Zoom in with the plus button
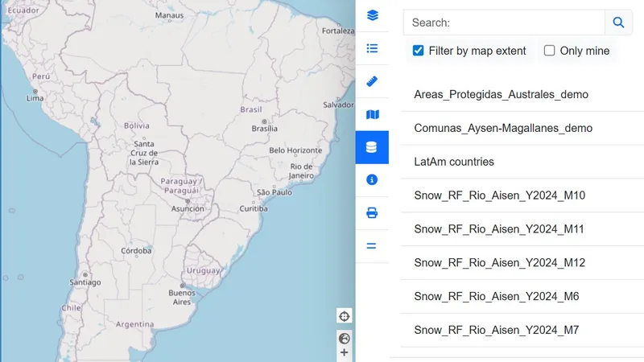Screen dimensions: 644x362 (x=344, y=353)
